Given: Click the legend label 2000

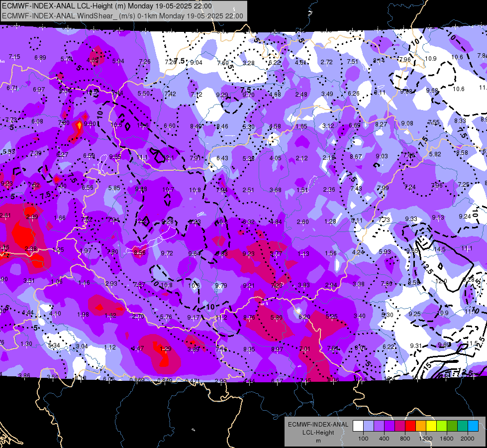Looking at the screenshot, I should tap(468, 439).
